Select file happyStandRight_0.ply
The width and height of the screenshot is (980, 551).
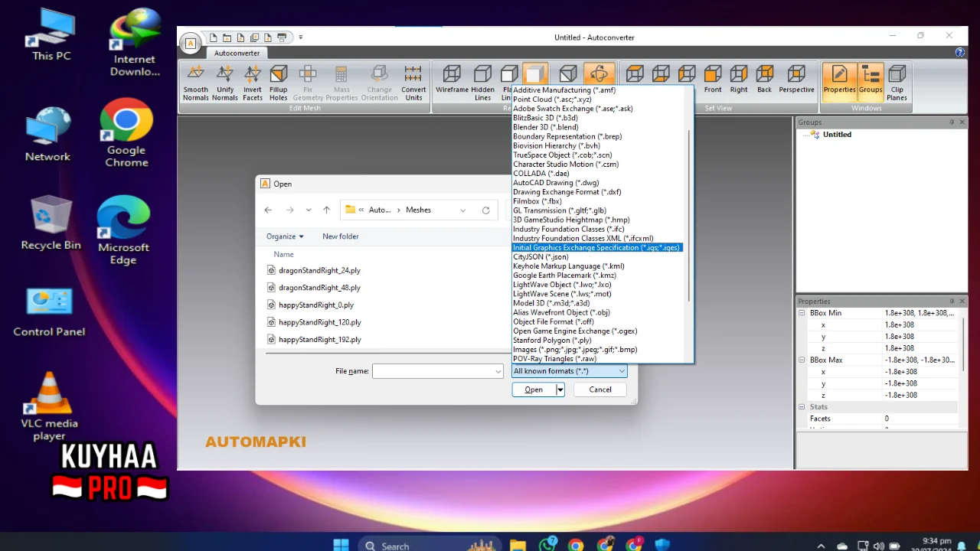click(x=315, y=305)
